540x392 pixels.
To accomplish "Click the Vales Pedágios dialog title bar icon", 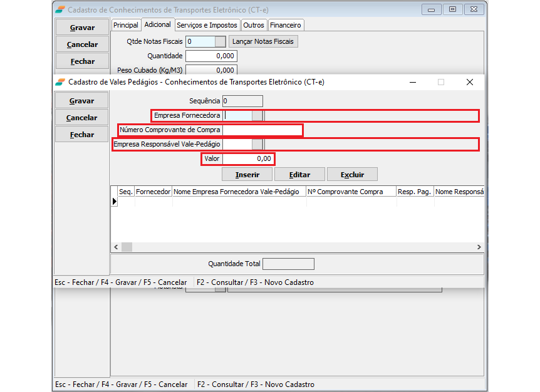I will [x=60, y=82].
